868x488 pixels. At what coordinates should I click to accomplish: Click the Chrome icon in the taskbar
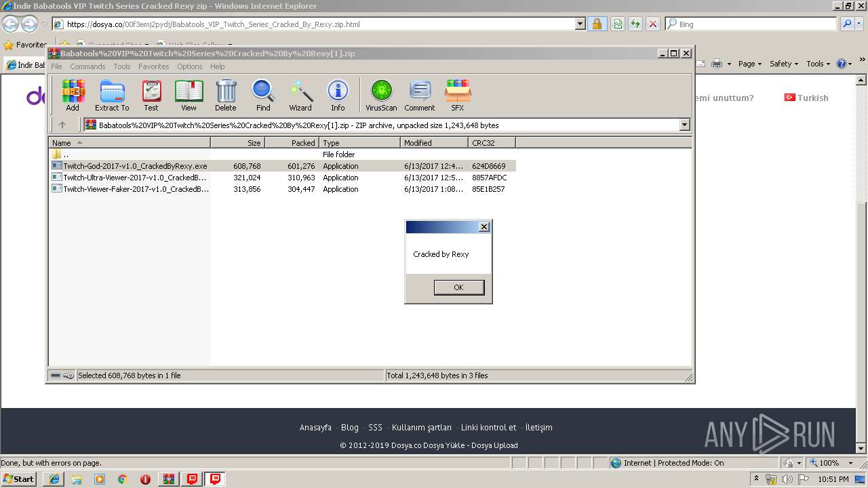[122, 479]
